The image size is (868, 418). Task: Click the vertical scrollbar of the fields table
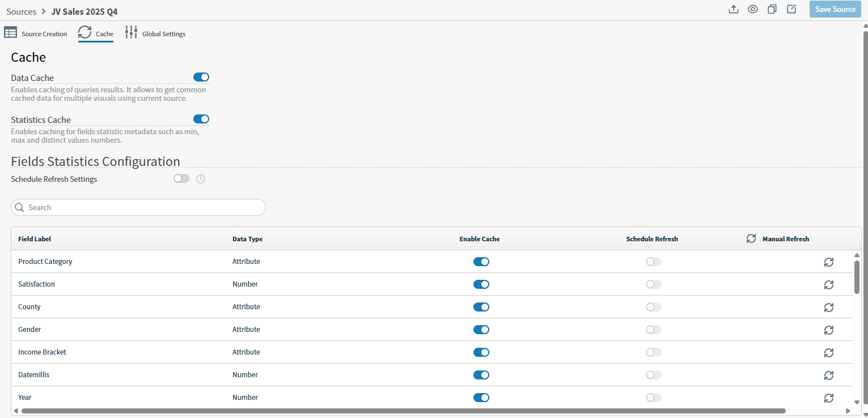857,278
